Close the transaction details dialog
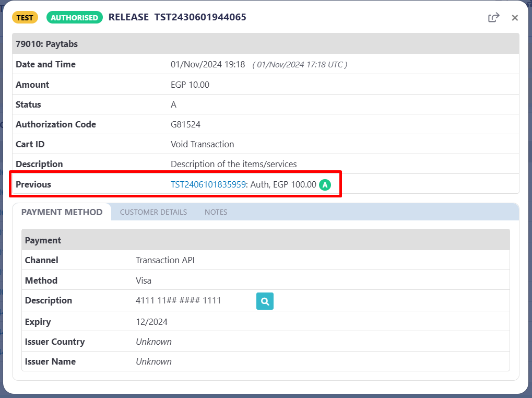 515,18
